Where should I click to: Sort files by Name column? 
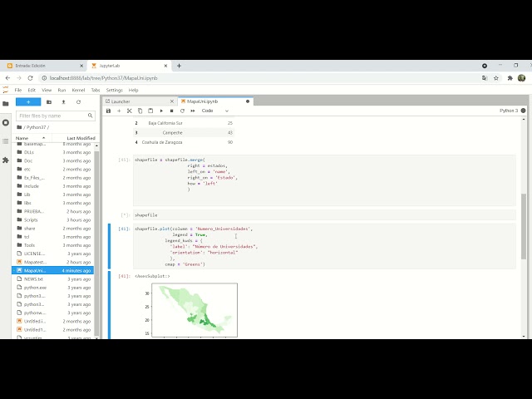[x=32, y=138]
